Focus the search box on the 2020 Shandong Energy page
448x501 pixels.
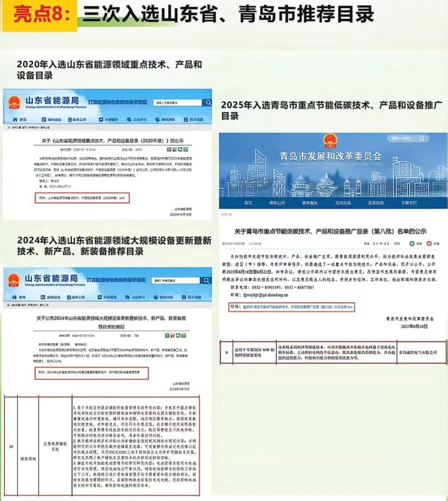[178, 102]
